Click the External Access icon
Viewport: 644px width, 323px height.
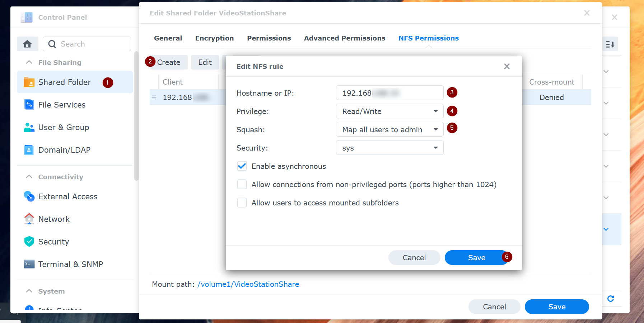29,196
